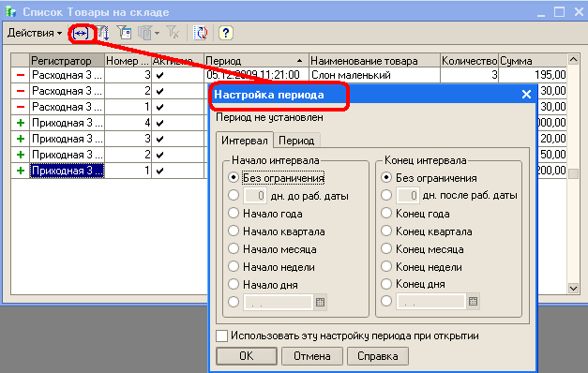Click the filter by current value icon
The height and width of the screenshot is (373, 588).
coord(124,33)
